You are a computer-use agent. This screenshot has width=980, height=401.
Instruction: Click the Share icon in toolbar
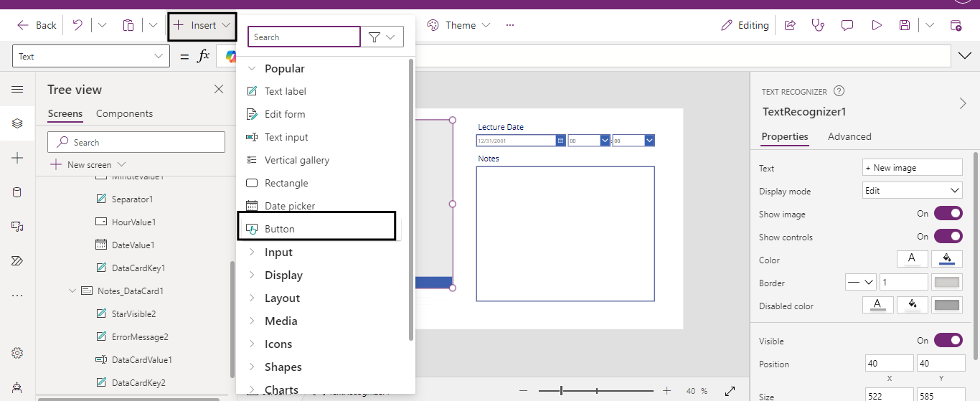790,25
